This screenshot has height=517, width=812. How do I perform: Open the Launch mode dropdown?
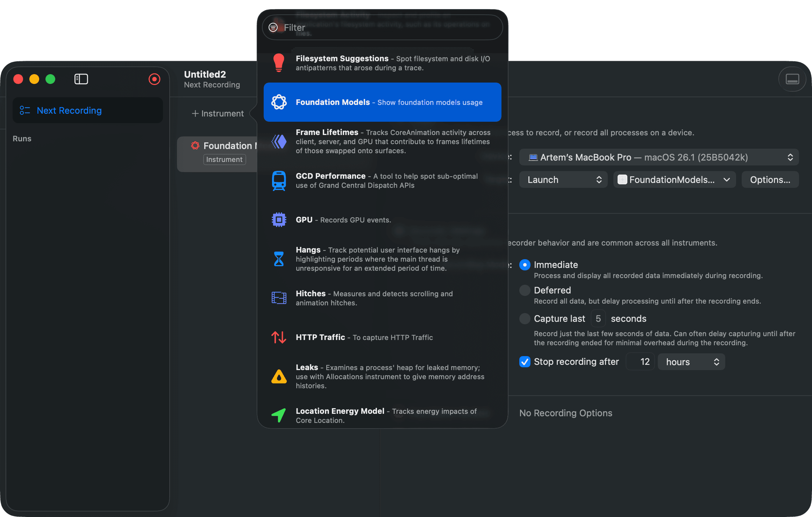point(563,180)
